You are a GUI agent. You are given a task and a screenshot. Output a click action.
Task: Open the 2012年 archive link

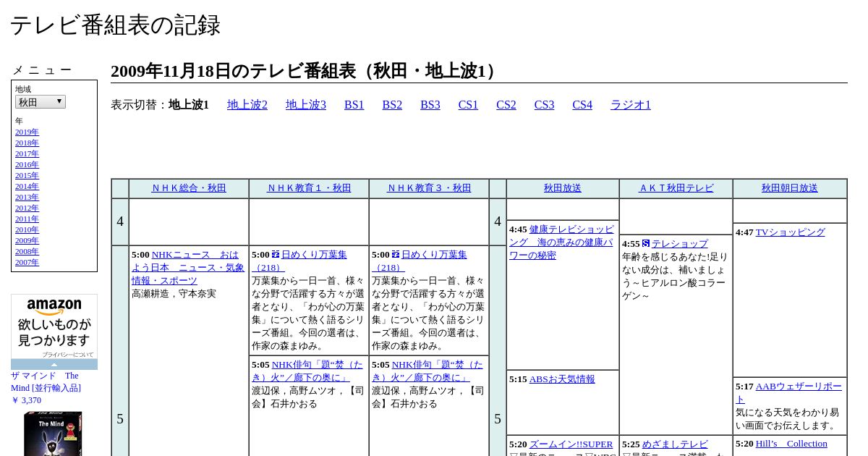pos(27,208)
